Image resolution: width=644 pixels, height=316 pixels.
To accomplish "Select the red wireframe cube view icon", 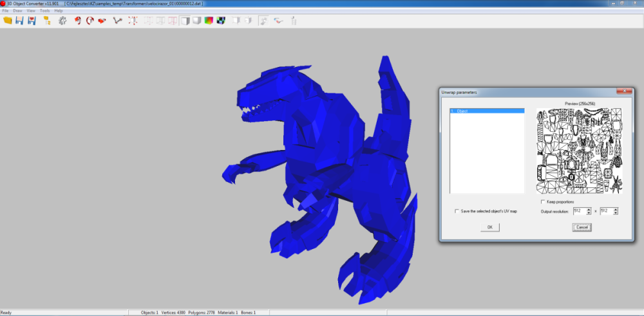I will tap(173, 21).
